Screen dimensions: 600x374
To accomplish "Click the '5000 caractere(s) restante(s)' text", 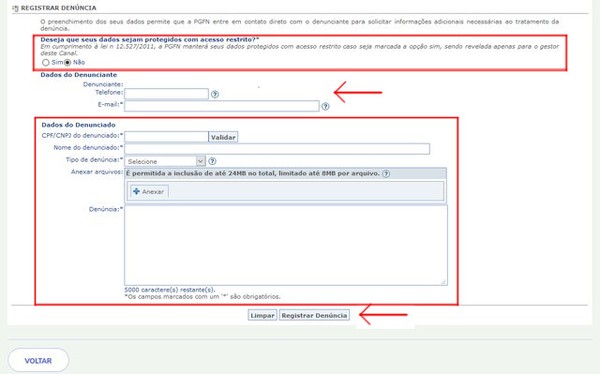I will pos(170,290).
